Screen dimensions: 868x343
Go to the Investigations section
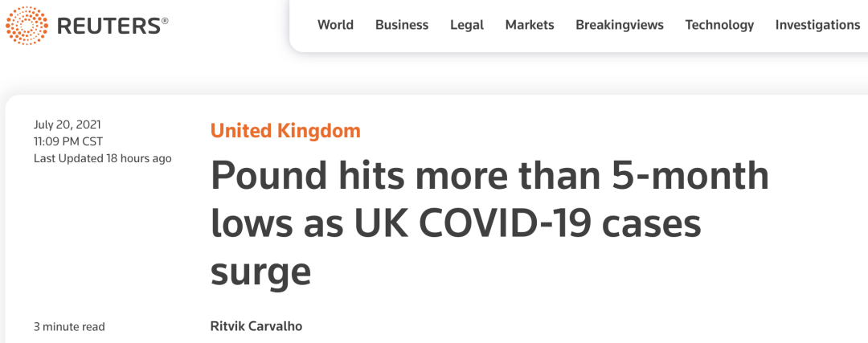[x=817, y=25]
